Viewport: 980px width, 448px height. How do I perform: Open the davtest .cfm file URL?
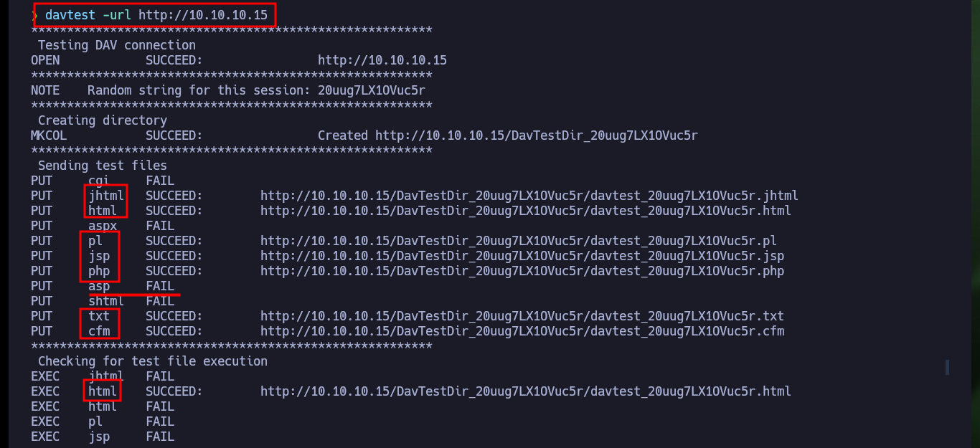pyautogui.click(x=522, y=331)
